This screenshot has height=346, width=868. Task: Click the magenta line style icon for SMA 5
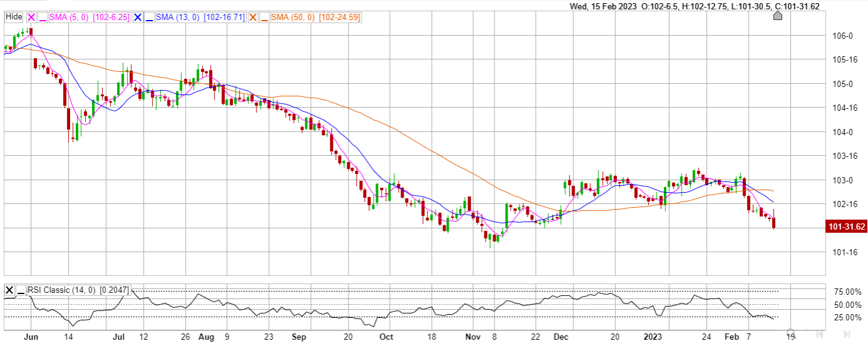[43, 18]
